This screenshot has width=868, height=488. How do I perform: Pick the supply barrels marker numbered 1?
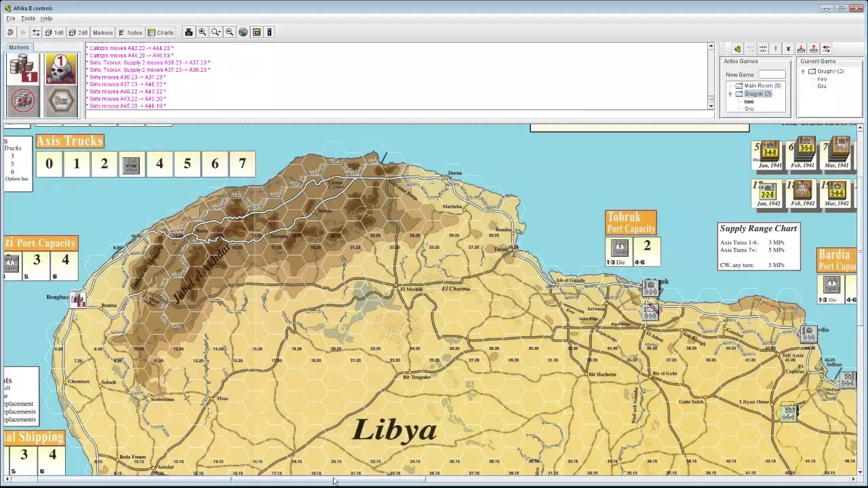coord(24,68)
